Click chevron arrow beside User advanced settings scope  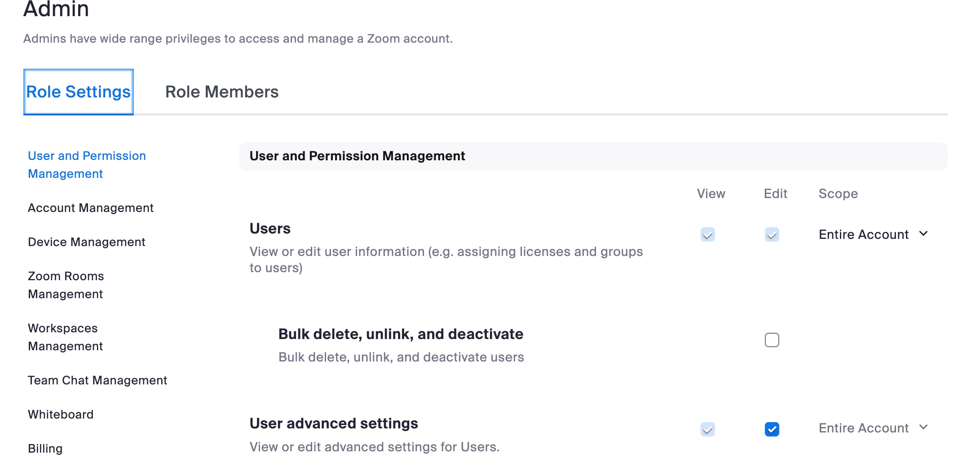(x=923, y=427)
